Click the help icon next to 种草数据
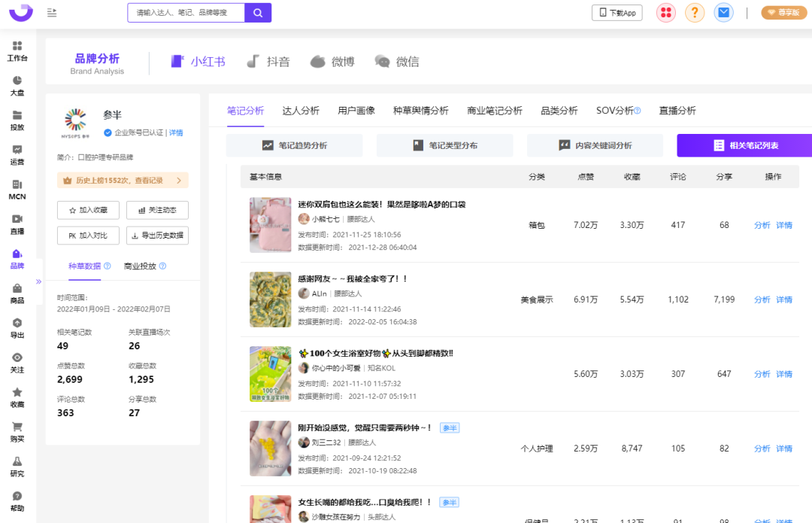 (x=108, y=266)
